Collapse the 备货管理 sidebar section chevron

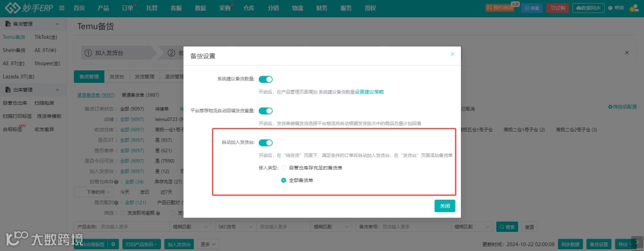coord(57,24)
